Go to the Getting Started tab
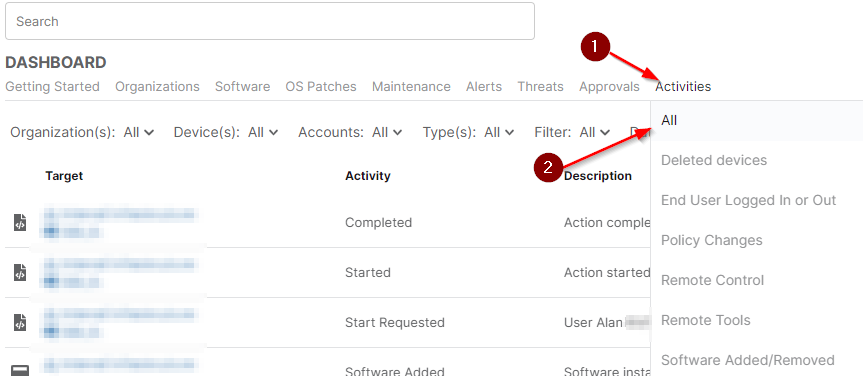This screenshot has height=376, width=863. 52,86
